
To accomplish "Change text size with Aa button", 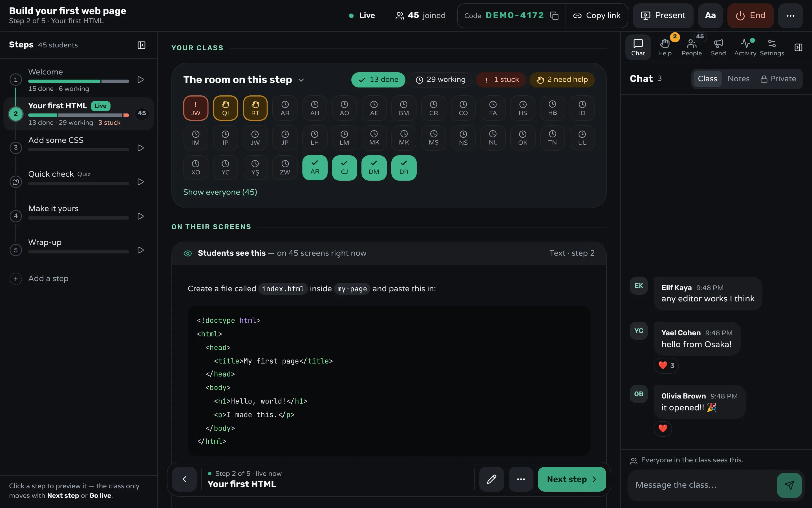I will coord(710,16).
